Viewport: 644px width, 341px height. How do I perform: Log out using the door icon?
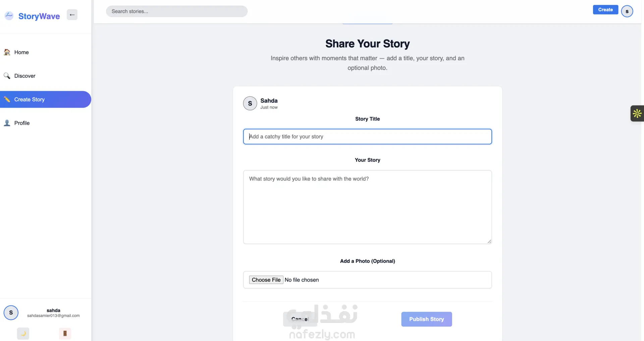[65, 333]
